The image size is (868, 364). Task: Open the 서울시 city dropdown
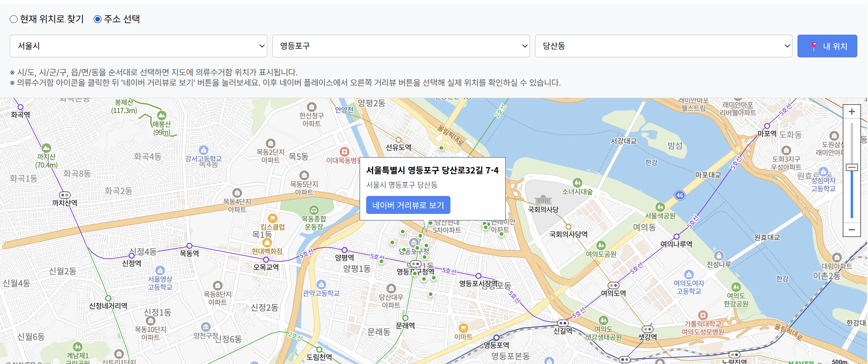tap(138, 46)
